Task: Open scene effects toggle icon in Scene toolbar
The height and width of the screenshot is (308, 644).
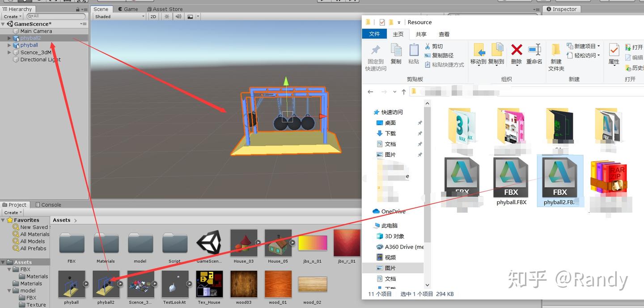Action: pyautogui.click(x=190, y=17)
